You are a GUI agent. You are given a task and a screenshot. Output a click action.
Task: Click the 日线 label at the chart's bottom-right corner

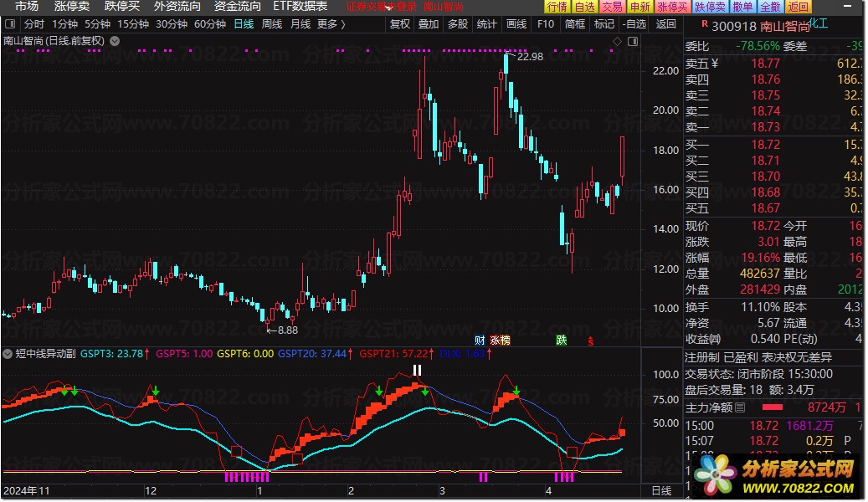[x=662, y=491]
